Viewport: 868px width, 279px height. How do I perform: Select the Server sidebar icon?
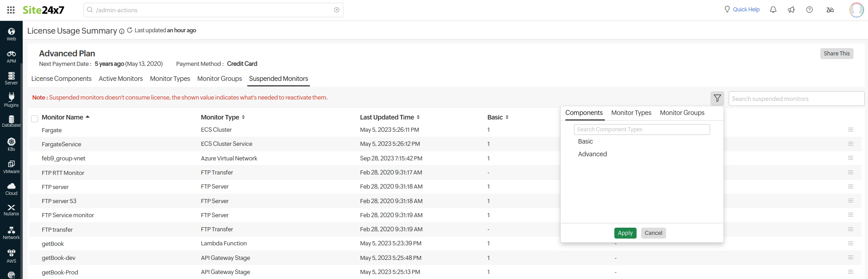pyautogui.click(x=11, y=78)
